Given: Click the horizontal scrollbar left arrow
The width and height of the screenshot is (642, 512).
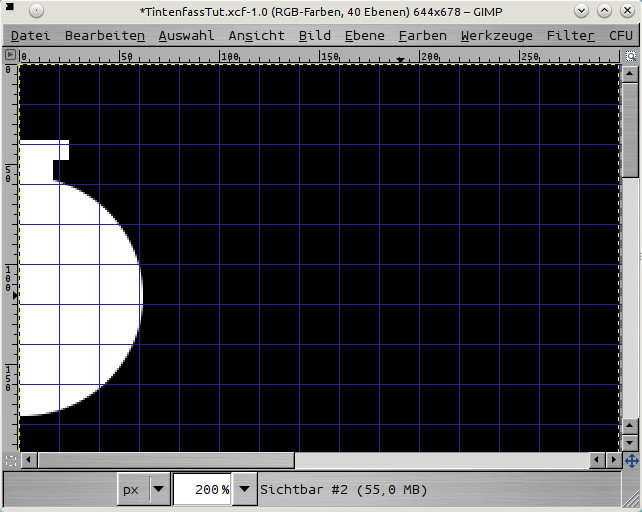Looking at the screenshot, I should [x=28, y=460].
